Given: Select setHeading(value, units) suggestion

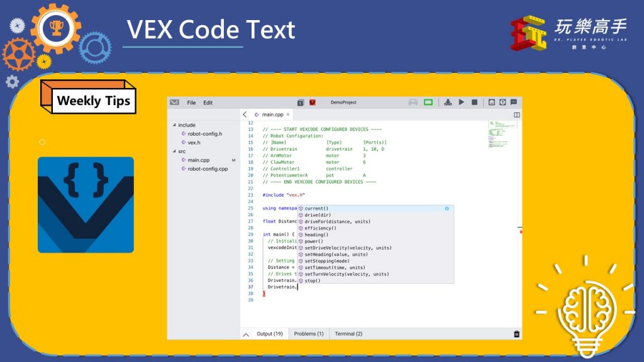Looking at the screenshot, I should pyautogui.click(x=375, y=255).
